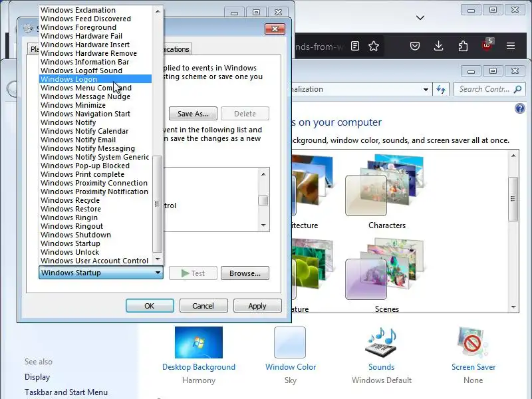Choose Windows Pop-up Blocked sound
The height and width of the screenshot is (399, 532).
point(95,166)
